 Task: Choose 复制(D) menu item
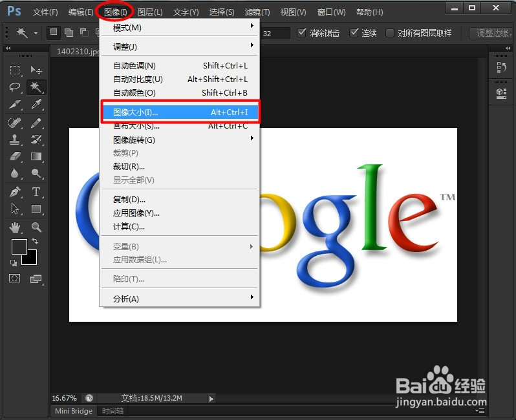180,199
